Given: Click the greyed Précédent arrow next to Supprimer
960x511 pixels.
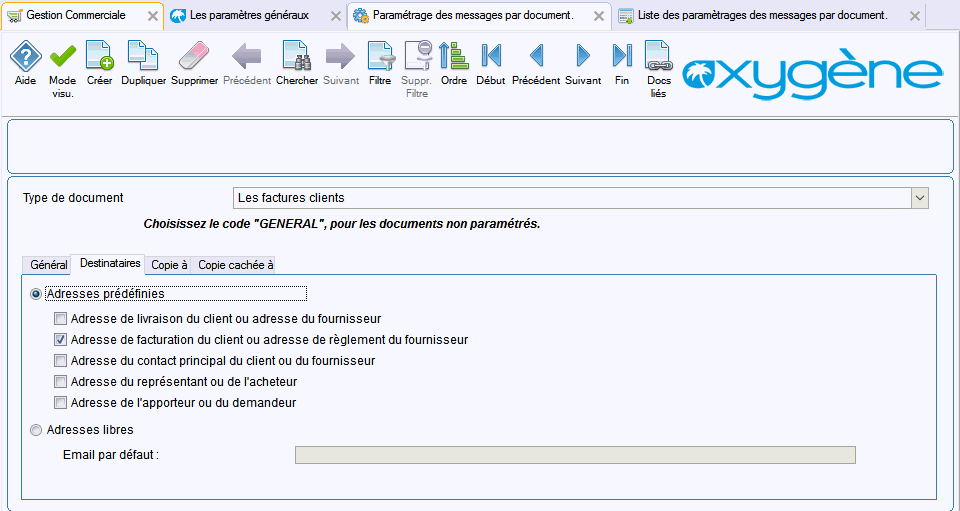Looking at the screenshot, I should (247, 56).
